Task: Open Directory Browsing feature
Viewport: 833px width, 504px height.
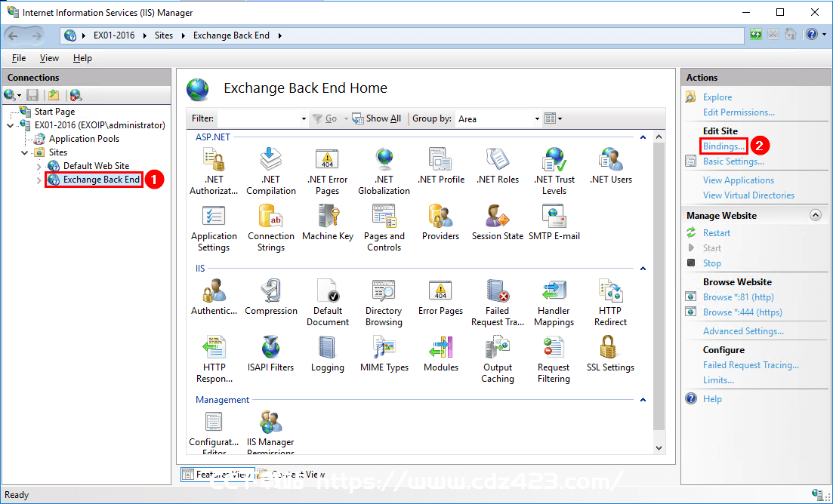Action: click(x=384, y=303)
